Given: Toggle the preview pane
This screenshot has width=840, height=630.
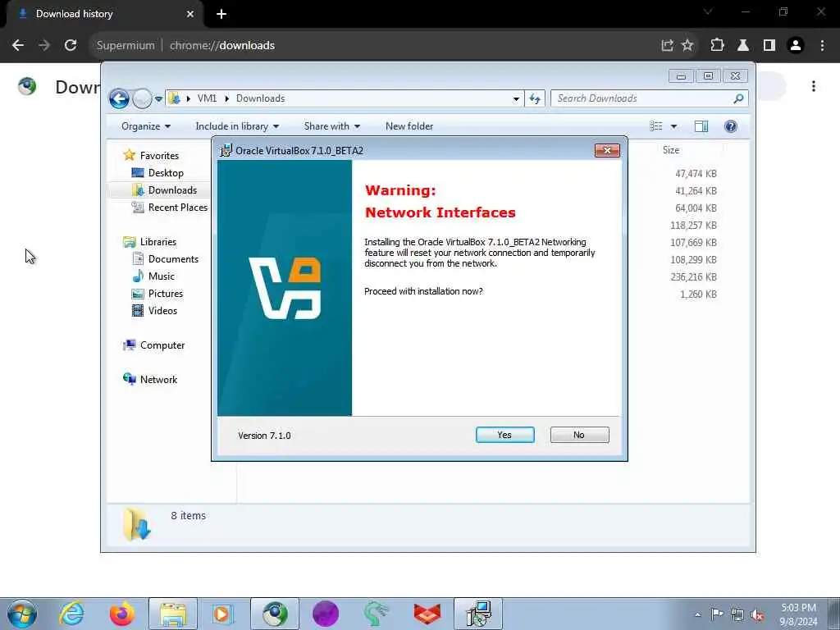Looking at the screenshot, I should coord(701,126).
